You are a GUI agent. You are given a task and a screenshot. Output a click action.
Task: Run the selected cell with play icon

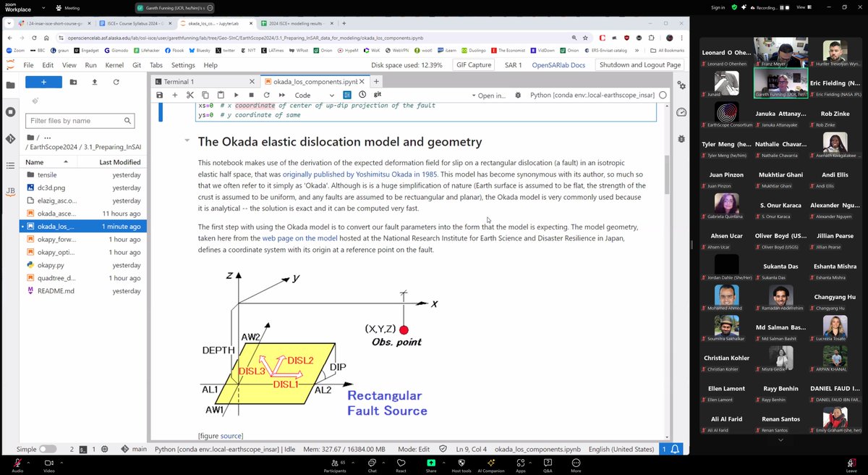coord(236,95)
